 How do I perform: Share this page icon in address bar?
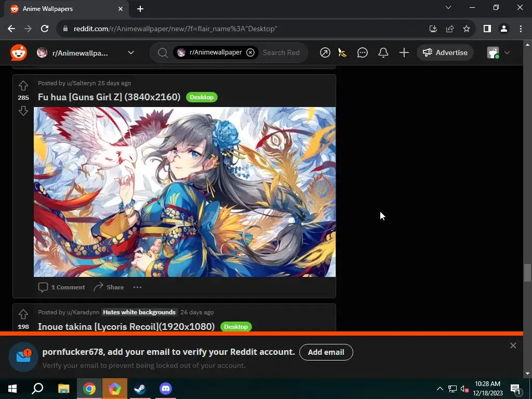(450, 29)
